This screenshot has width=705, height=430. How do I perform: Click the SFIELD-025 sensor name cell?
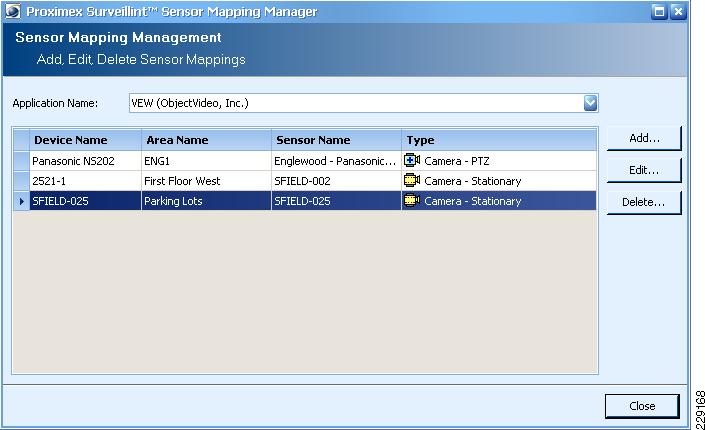[336, 201]
